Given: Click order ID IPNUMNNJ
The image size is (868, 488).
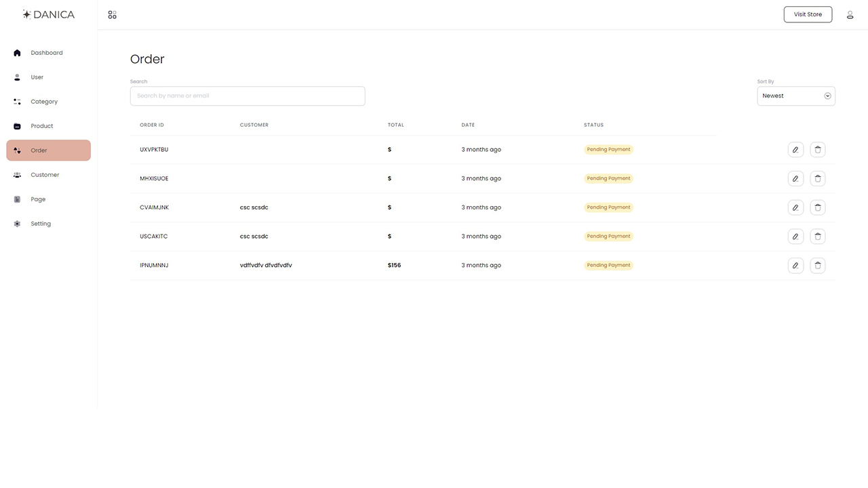Looking at the screenshot, I should 154,265.
